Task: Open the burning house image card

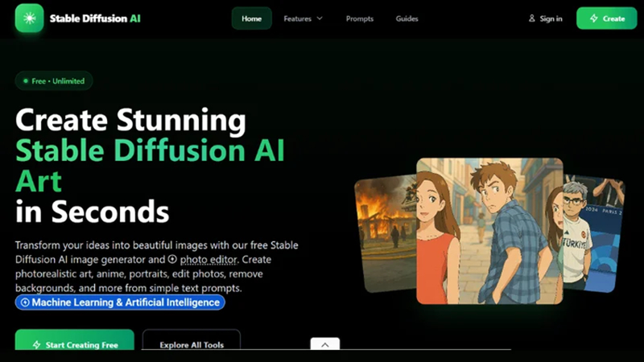Action: point(386,233)
